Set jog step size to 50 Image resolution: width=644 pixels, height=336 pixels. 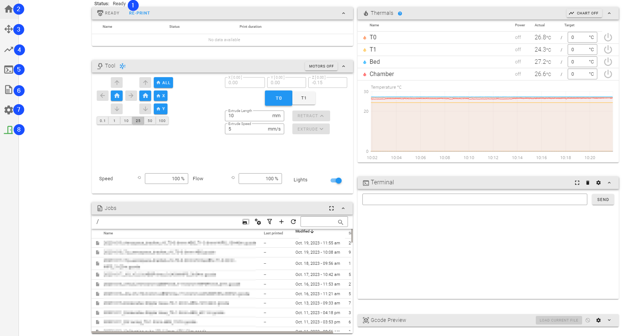click(150, 121)
